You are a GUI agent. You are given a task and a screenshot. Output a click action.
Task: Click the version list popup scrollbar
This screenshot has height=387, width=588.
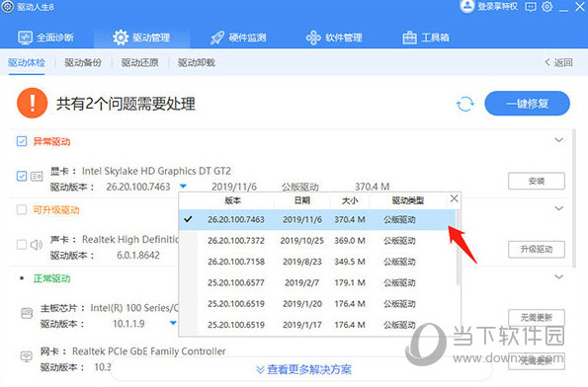458,248
